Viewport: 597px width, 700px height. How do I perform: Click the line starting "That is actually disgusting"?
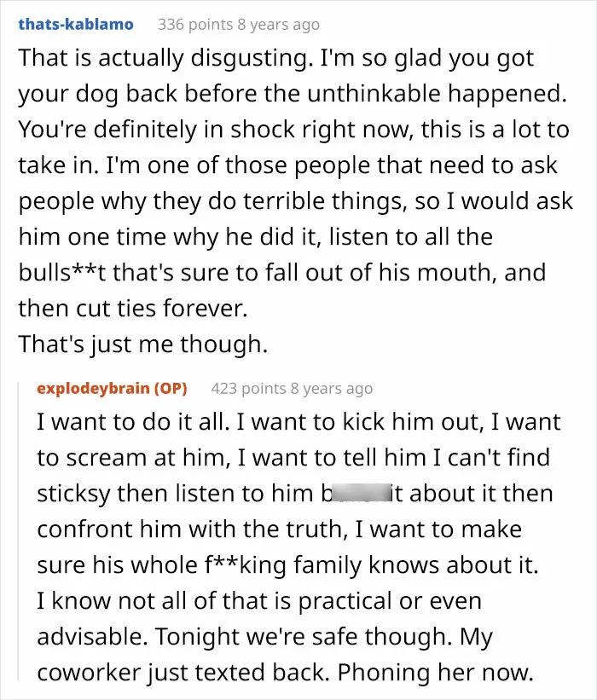pos(276,59)
